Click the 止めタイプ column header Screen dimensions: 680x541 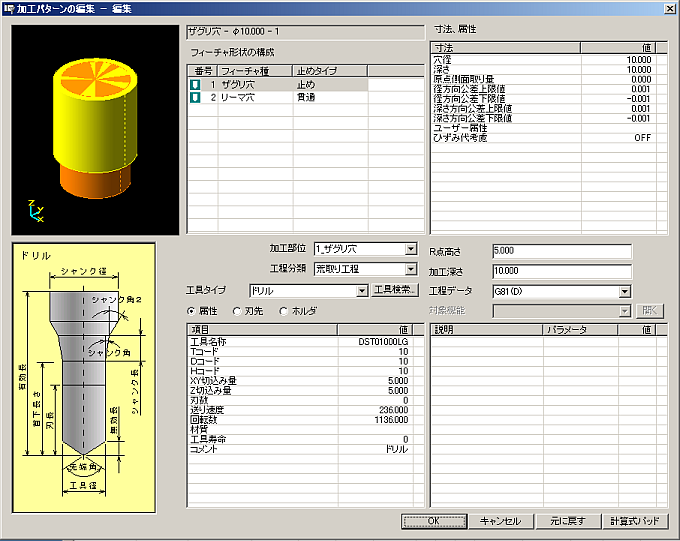[330, 71]
